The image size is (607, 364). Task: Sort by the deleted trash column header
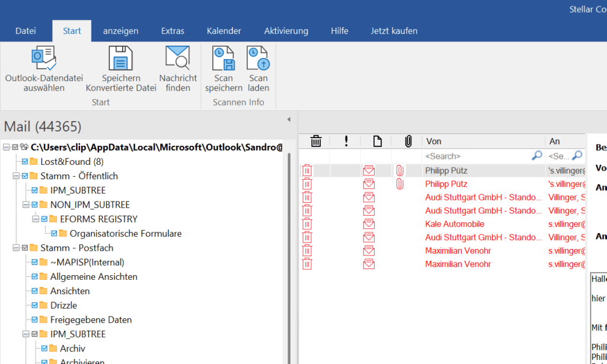coord(316,141)
